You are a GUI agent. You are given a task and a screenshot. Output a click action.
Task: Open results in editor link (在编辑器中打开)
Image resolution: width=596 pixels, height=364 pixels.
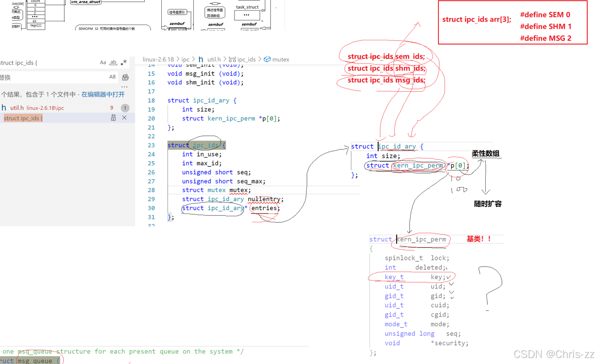(103, 94)
